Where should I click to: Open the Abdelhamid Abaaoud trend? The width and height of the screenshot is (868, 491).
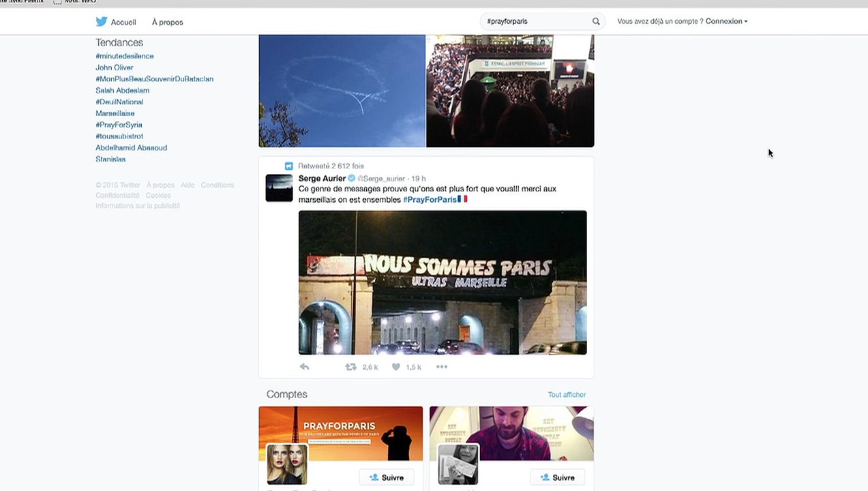(132, 148)
